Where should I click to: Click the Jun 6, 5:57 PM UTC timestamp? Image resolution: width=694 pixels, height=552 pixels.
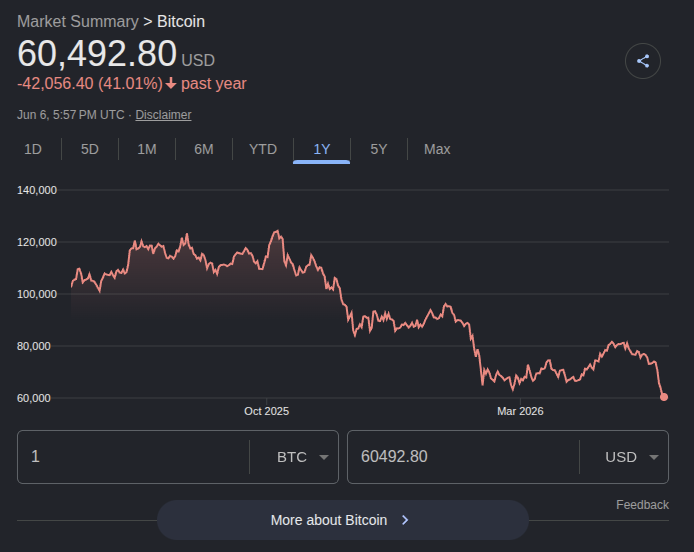71,115
